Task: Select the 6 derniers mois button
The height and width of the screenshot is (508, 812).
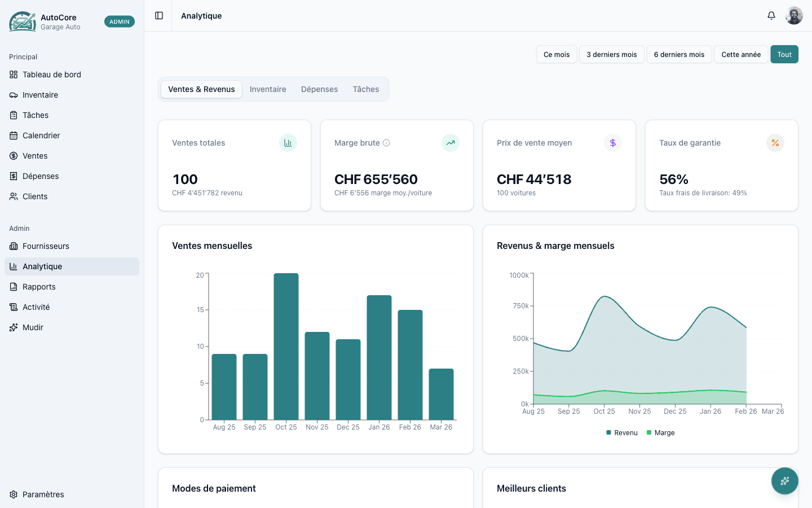Action: pos(679,55)
